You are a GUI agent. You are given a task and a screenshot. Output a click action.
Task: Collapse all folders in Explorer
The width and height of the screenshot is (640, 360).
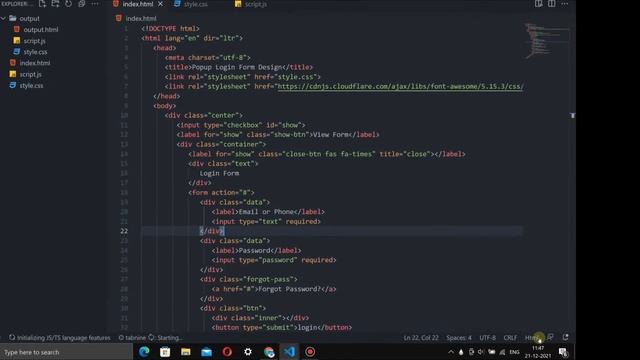coord(82,4)
